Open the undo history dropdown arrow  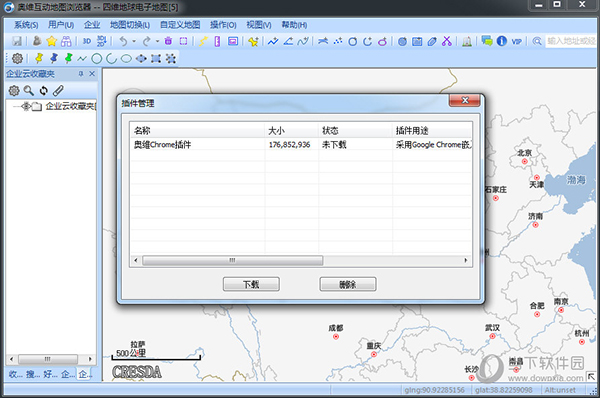[134, 41]
